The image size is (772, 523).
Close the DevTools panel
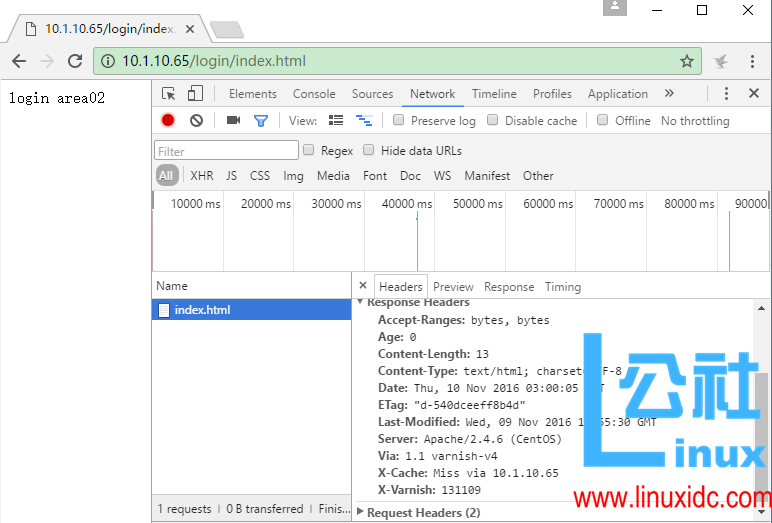[x=754, y=93]
